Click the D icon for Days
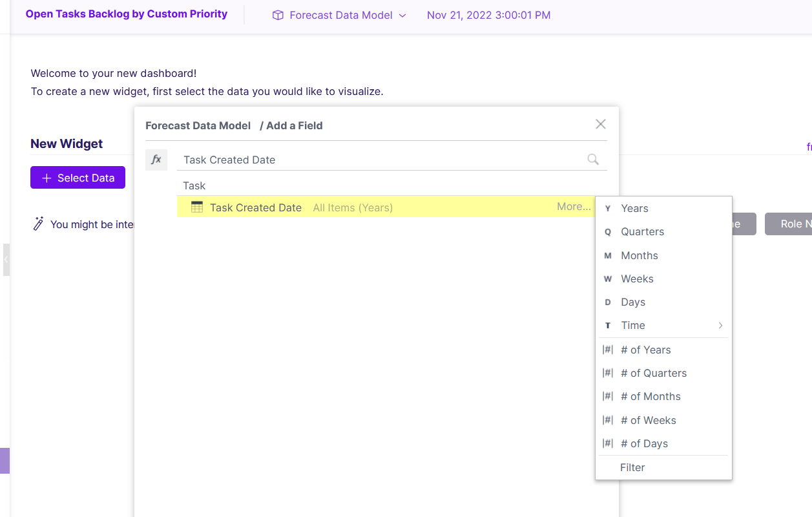This screenshot has width=812, height=517. pyautogui.click(x=608, y=302)
